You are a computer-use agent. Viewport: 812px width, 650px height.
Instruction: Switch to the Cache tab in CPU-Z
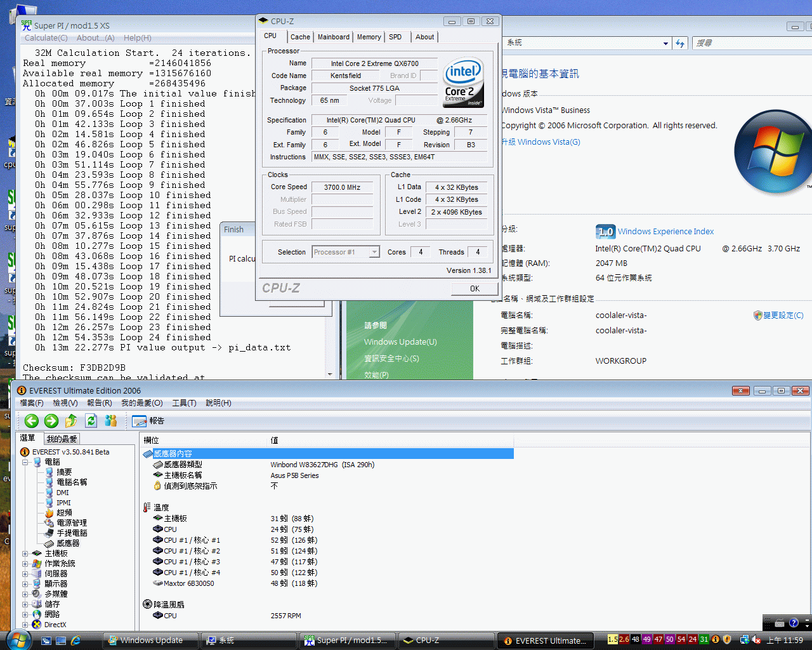pyautogui.click(x=300, y=37)
